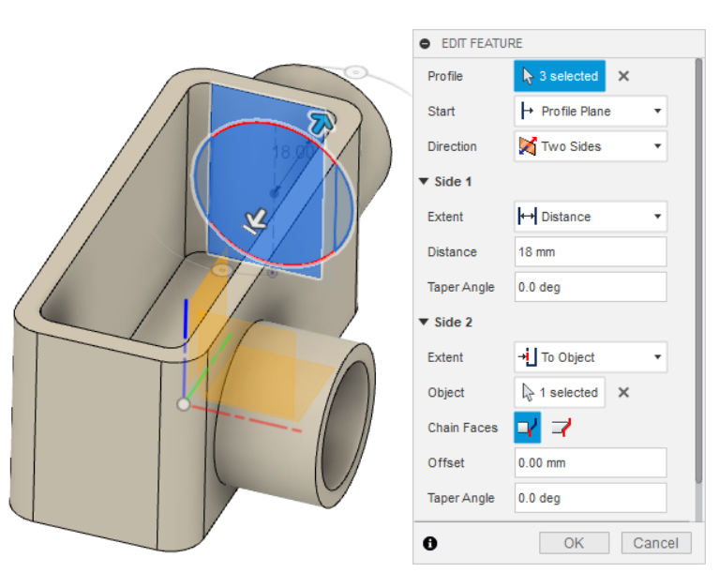This screenshot has height=588, width=719.
Task: Collapse the Side 1 section
Action: 424,182
